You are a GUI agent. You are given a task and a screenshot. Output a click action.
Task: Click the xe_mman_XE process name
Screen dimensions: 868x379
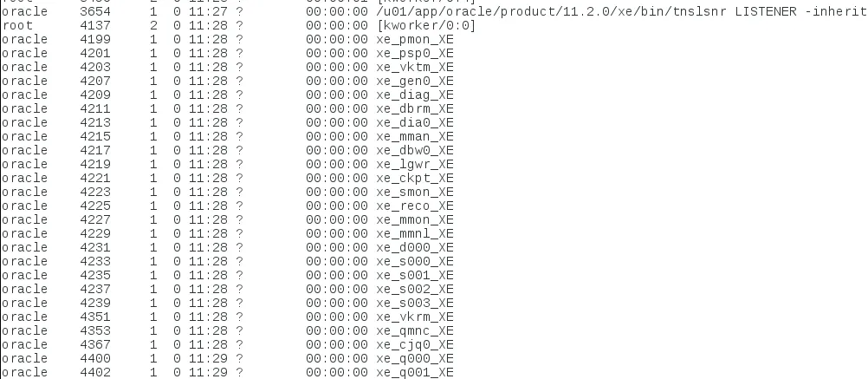point(415,136)
